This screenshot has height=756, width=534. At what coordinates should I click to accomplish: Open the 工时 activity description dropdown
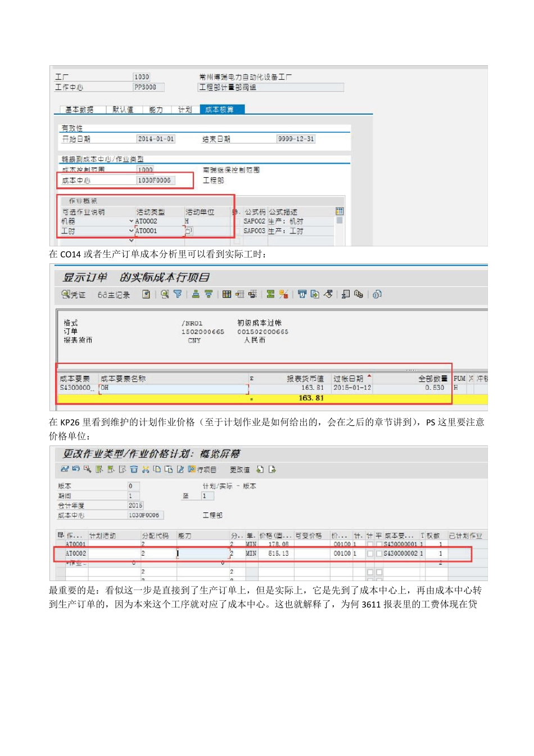(132, 231)
